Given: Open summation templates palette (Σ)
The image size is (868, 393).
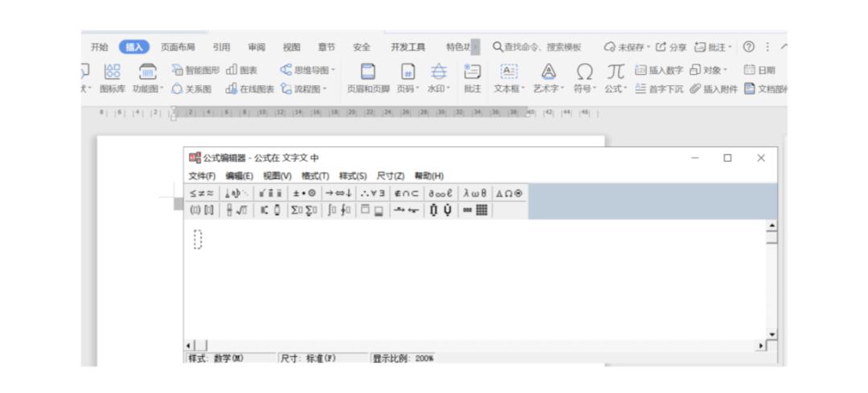Looking at the screenshot, I should tap(305, 210).
